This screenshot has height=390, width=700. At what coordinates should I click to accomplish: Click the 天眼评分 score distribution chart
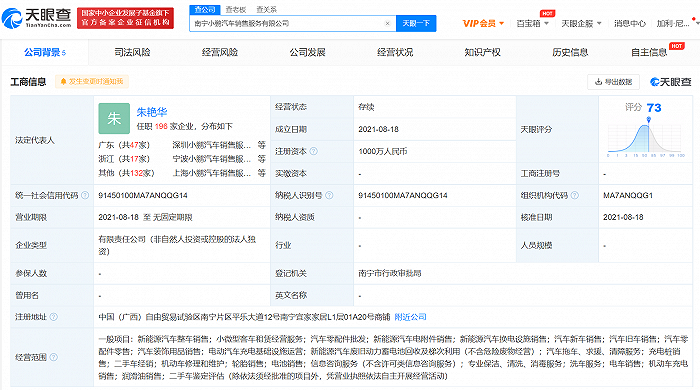[x=646, y=137]
